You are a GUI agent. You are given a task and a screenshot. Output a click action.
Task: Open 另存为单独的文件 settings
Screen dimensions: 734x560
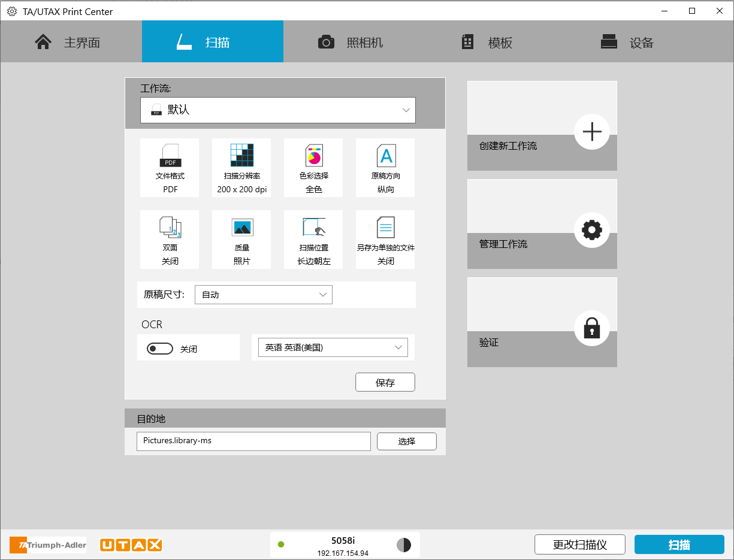click(x=385, y=240)
